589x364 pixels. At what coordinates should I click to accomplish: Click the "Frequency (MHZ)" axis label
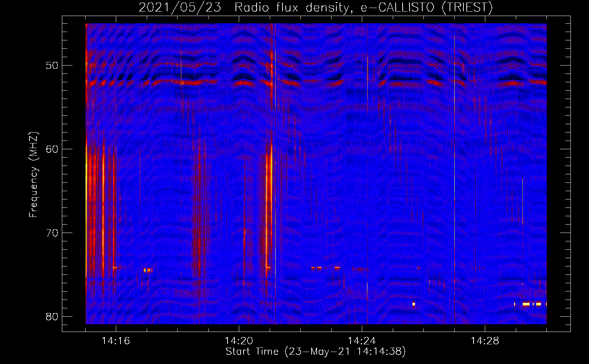pyautogui.click(x=33, y=175)
